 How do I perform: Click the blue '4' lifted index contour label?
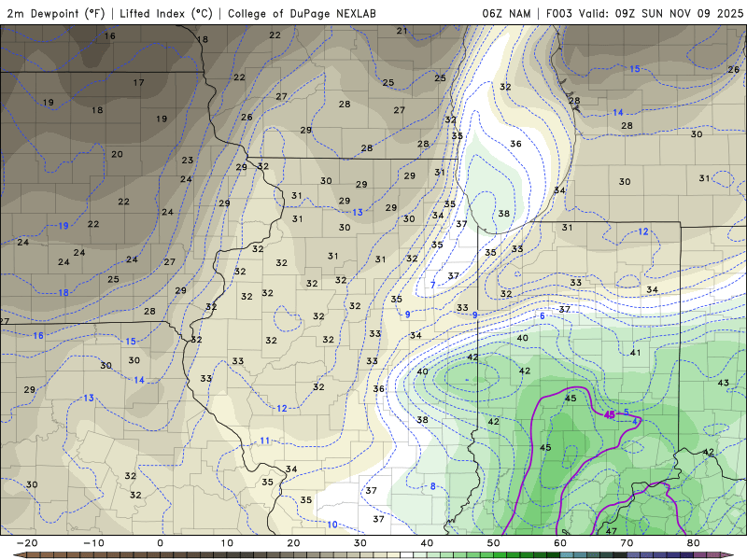pyautogui.click(x=635, y=422)
